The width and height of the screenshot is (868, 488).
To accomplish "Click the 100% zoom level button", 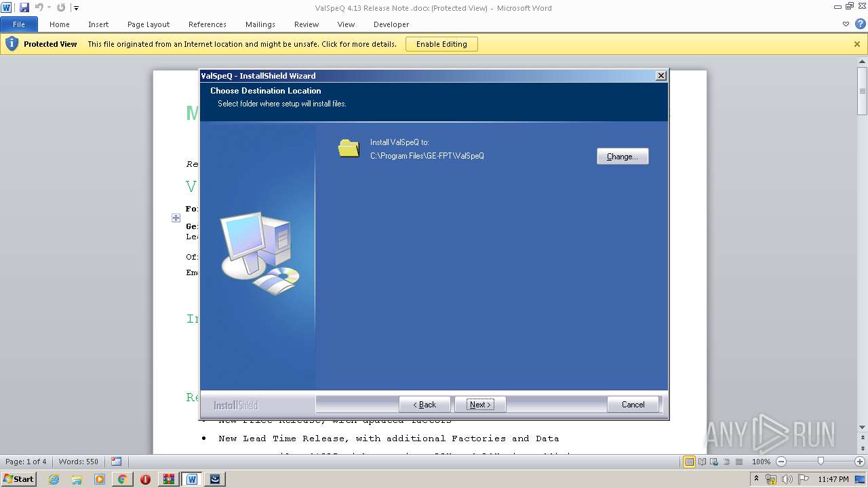I will [761, 462].
